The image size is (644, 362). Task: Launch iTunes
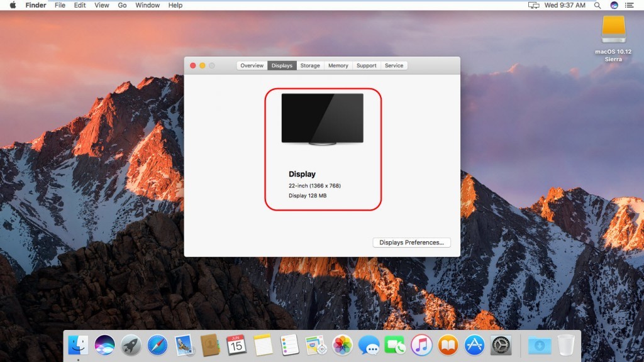pos(421,345)
